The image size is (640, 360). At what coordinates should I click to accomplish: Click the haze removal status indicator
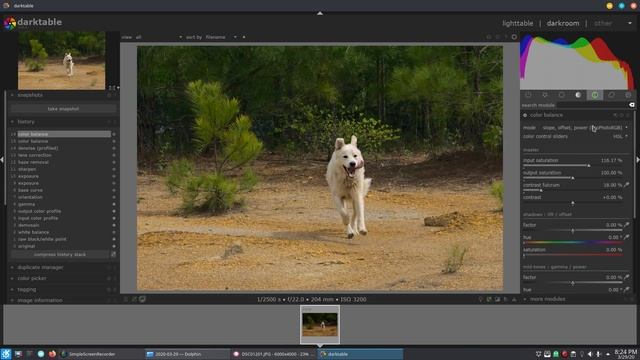point(114,162)
